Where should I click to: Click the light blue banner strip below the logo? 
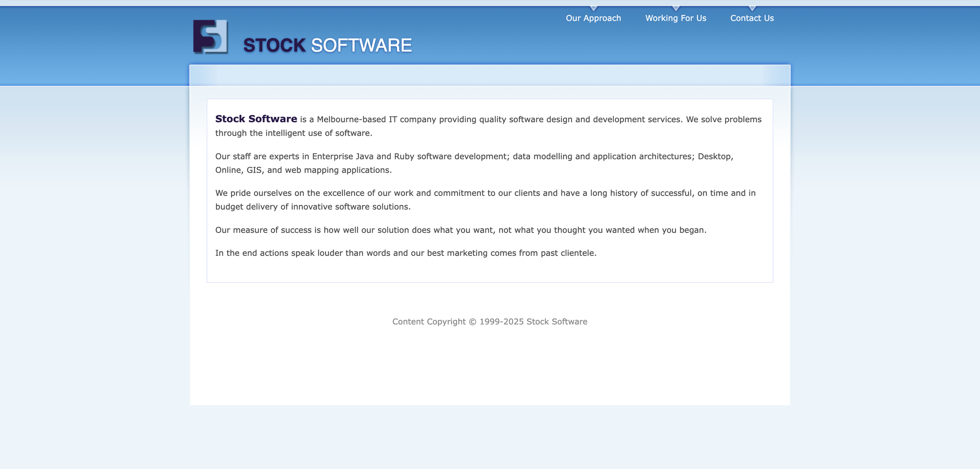[x=490, y=75]
